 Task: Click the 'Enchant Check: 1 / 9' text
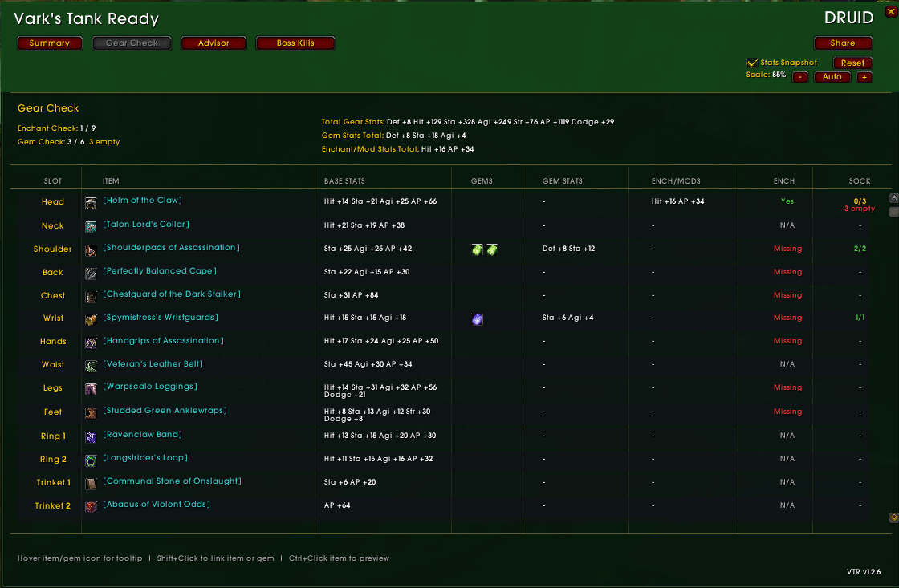click(57, 128)
